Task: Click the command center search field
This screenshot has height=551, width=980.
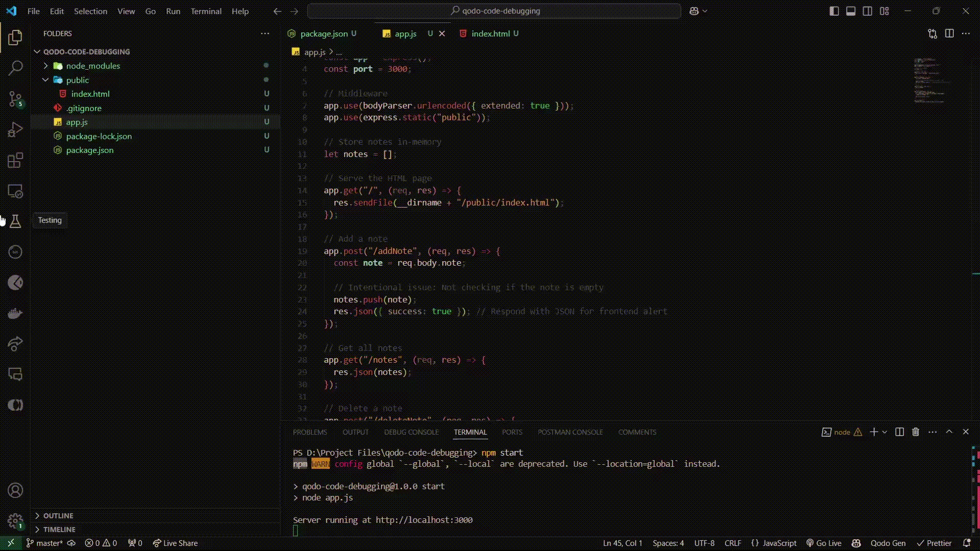Action: (x=494, y=11)
